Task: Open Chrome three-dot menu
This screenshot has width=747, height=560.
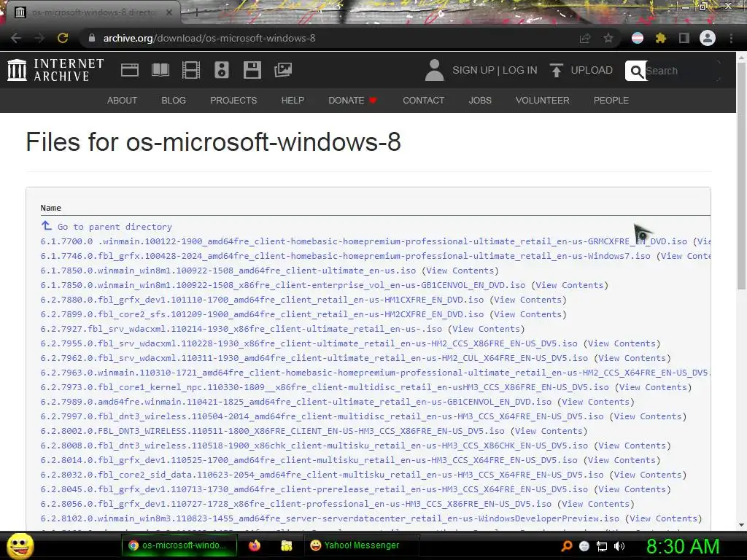Action: coord(731,38)
